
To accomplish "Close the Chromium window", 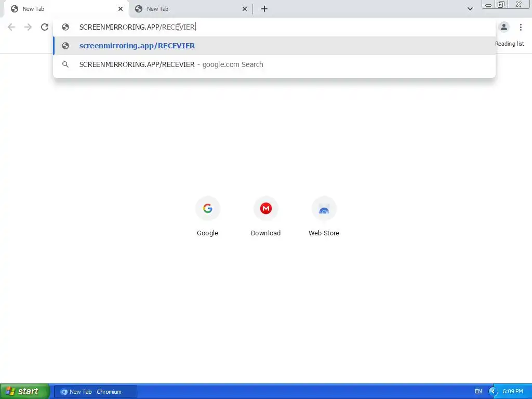I will pos(519,4).
